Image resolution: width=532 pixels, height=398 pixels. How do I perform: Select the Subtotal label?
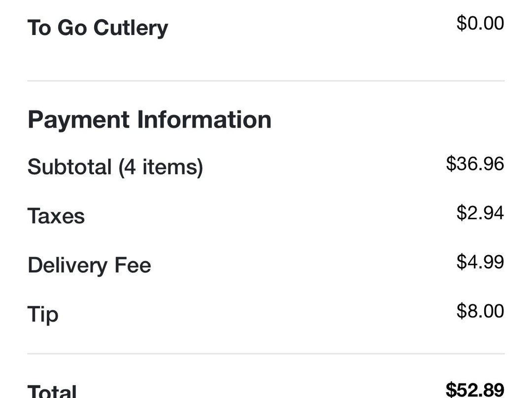coord(69,166)
